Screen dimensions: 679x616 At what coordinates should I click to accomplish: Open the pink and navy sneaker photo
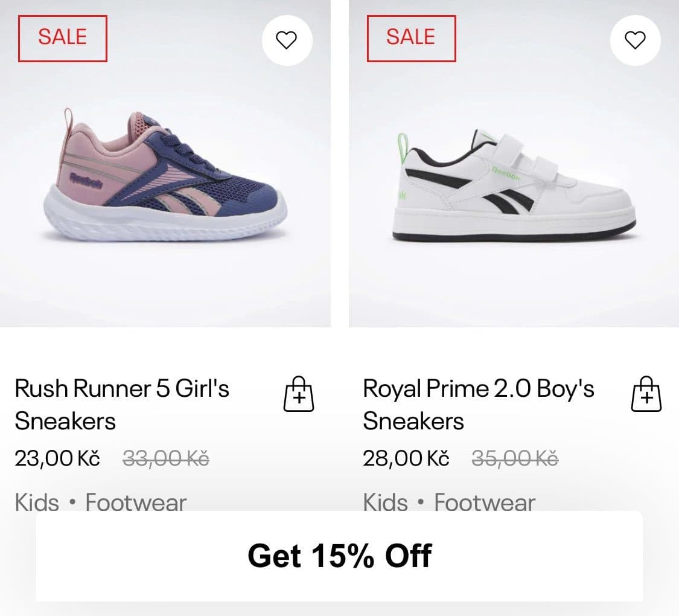[166, 175]
